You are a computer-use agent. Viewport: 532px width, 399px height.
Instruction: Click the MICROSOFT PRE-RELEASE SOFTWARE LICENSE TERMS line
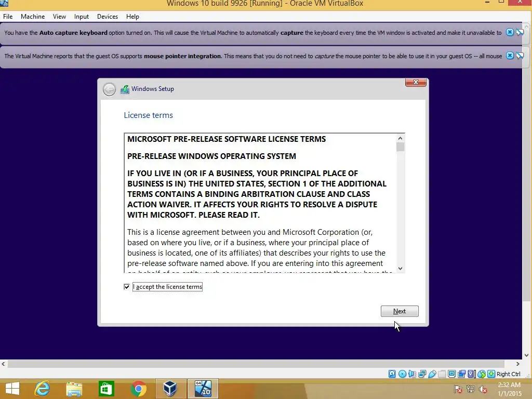tap(227, 139)
